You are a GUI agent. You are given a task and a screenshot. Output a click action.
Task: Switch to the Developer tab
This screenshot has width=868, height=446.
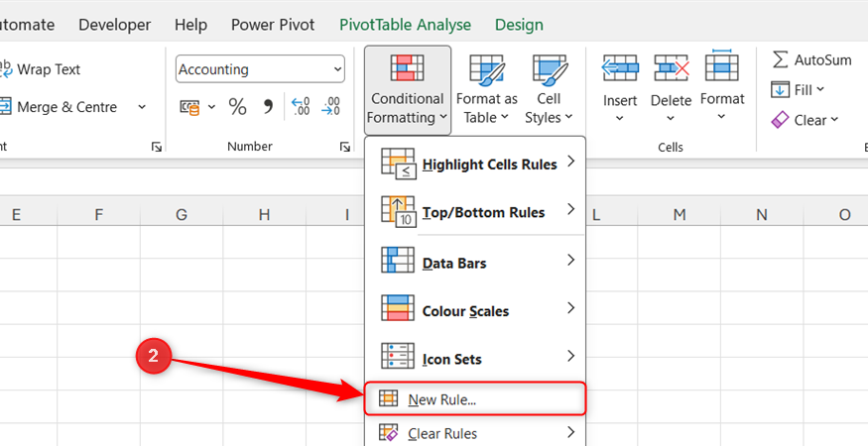pyautogui.click(x=115, y=25)
